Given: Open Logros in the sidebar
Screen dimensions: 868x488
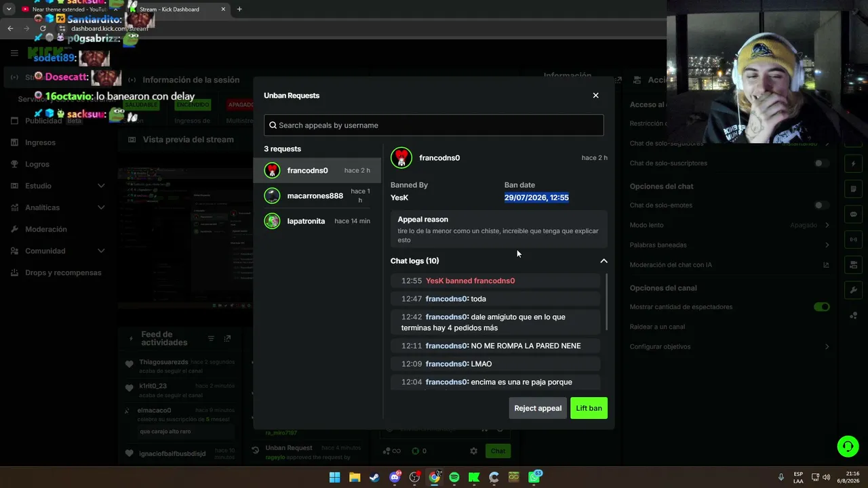Looking at the screenshot, I should tap(37, 164).
